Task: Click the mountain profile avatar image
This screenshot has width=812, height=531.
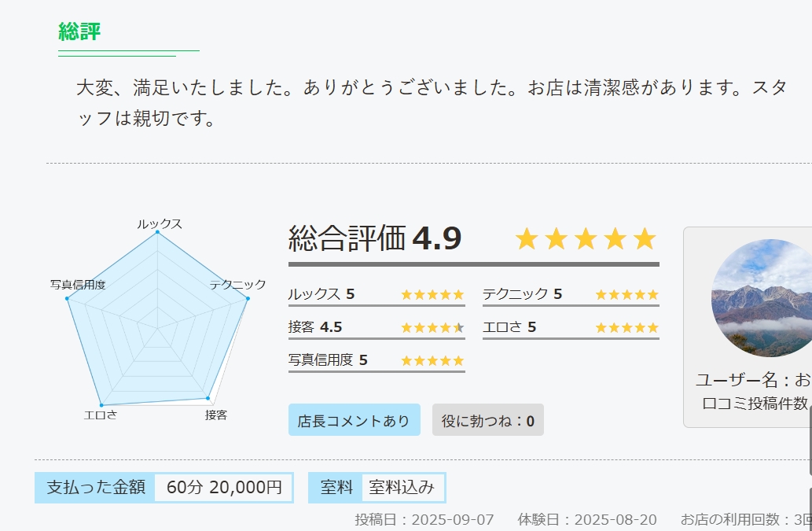Action: (x=762, y=298)
